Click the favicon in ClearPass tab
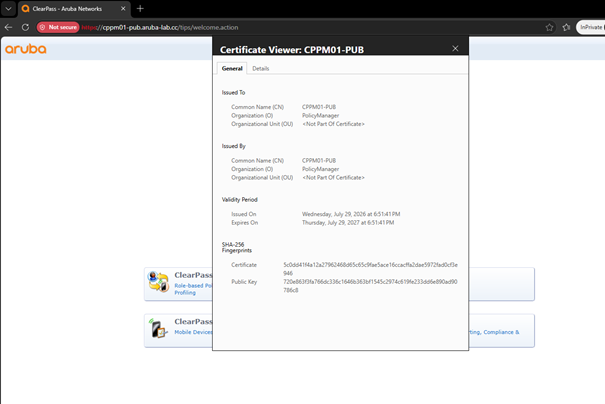The image size is (605, 404). pos(25,8)
